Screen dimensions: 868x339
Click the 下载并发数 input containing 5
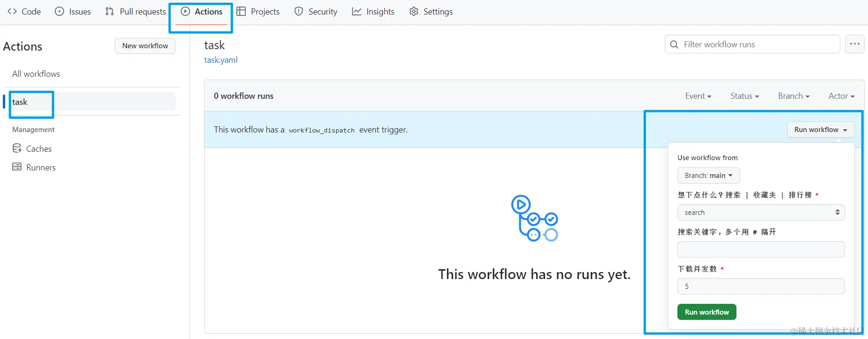click(x=761, y=287)
